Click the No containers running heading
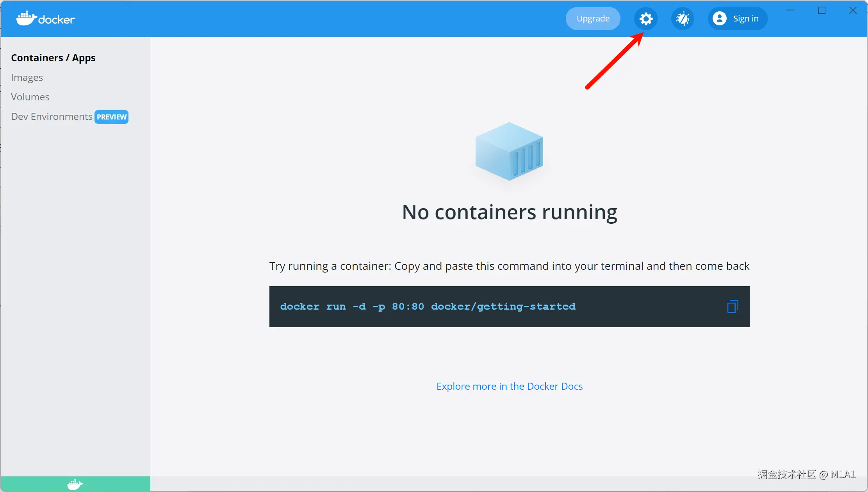This screenshot has height=492, width=868. 509,212
